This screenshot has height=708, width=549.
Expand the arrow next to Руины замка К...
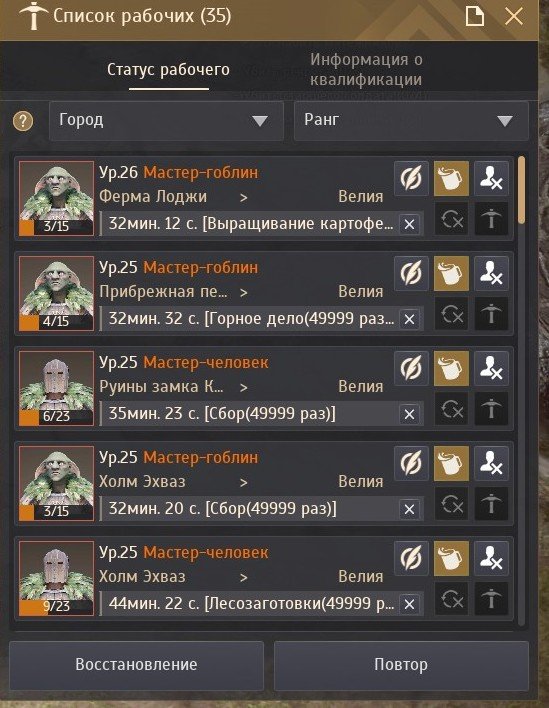(244, 387)
